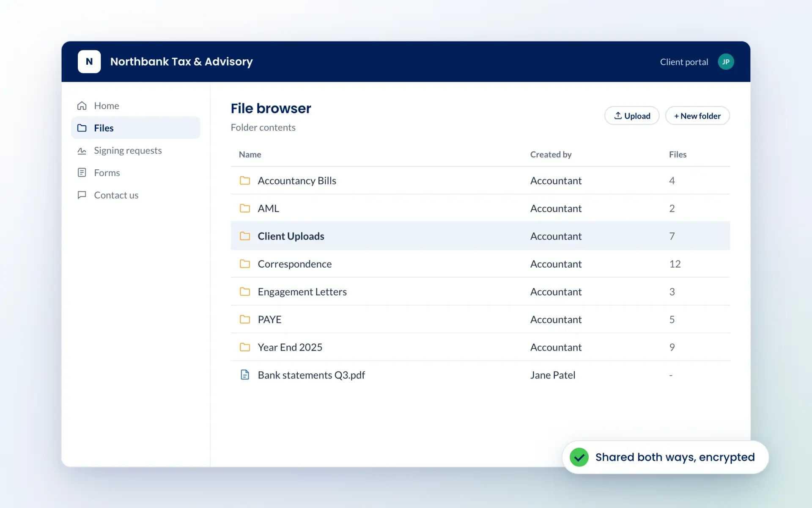The height and width of the screenshot is (508, 812).
Task: Click the Year End 2025 folder icon
Action: (x=245, y=347)
